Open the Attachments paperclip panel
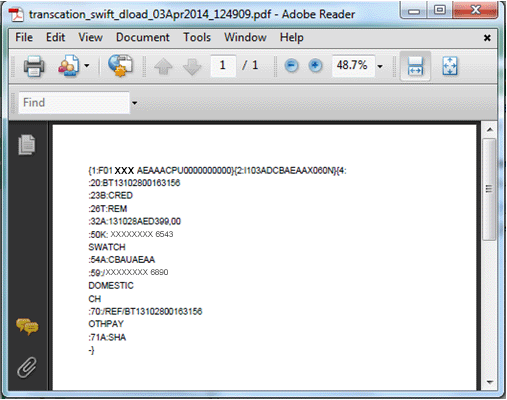 tap(27, 367)
